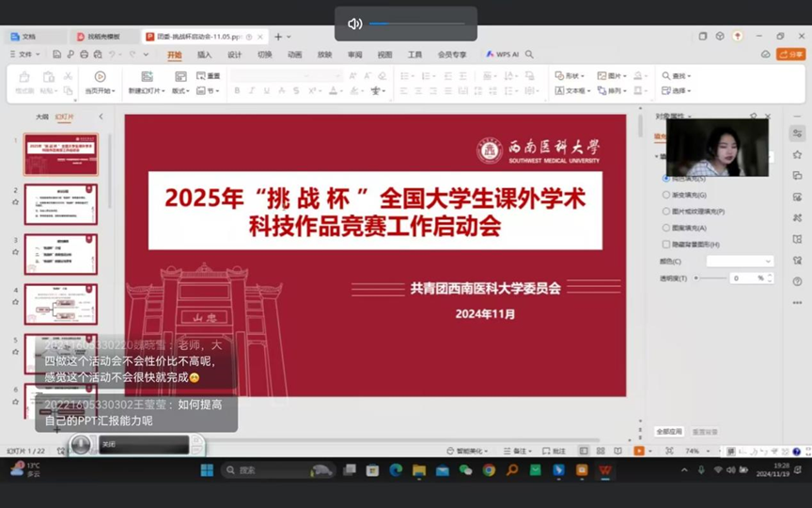Click Apply to All (全部应用) button
This screenshot has width=812, height=508.
[669, 431]
